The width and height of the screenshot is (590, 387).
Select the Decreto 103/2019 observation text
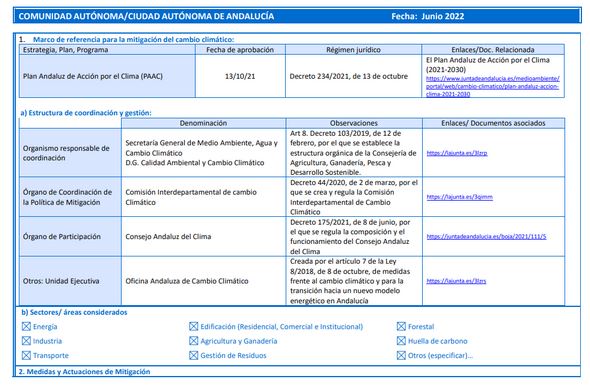point(353,153)
